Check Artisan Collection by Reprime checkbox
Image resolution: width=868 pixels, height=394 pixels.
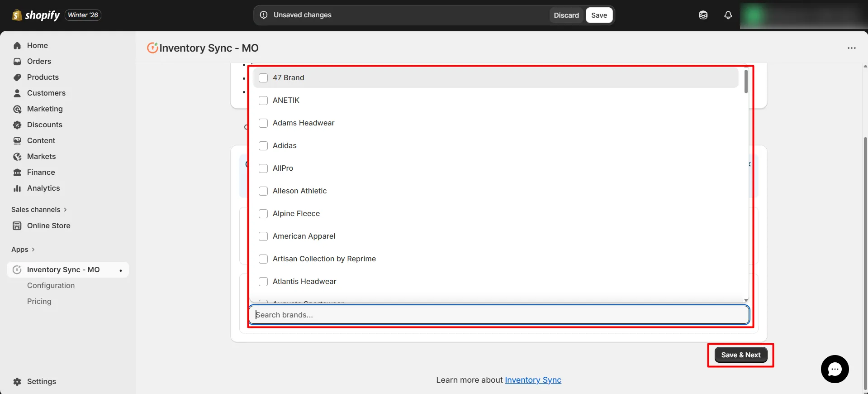pyautogui.click(x=263, y=259)
